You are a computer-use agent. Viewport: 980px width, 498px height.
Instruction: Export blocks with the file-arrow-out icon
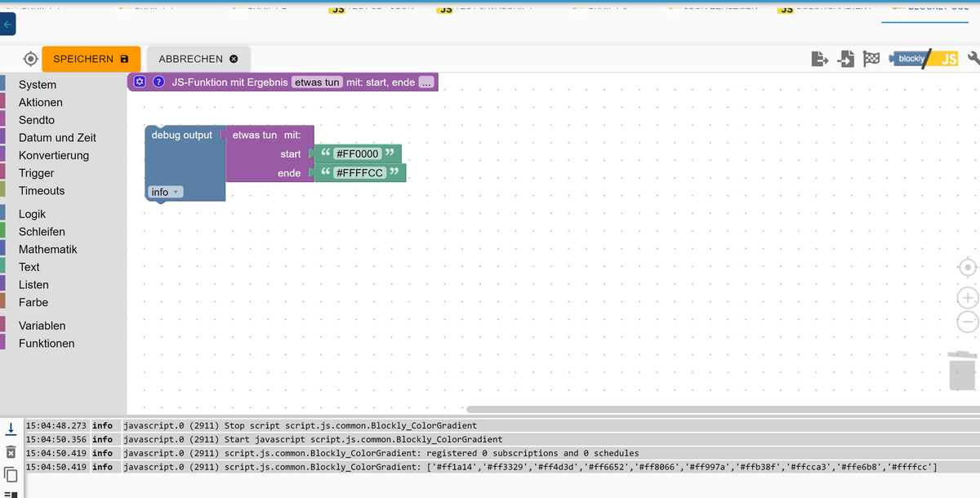(819, 59)
